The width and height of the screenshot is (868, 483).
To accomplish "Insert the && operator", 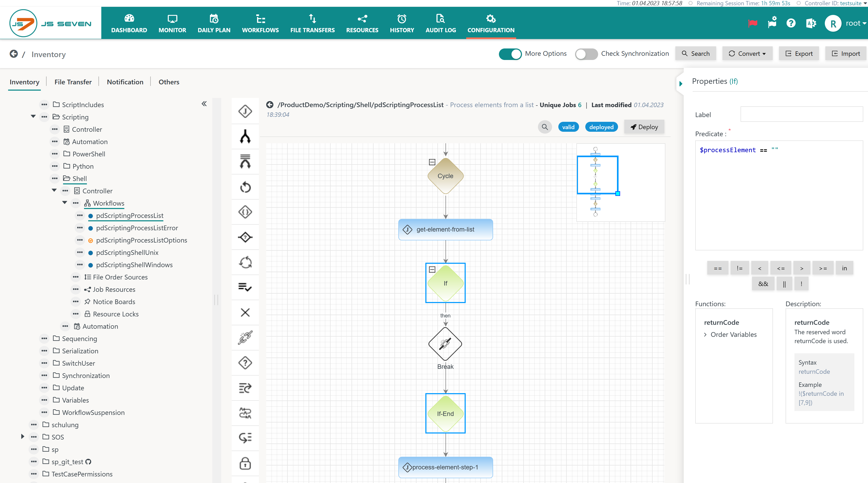I will (x=763, y=284).
